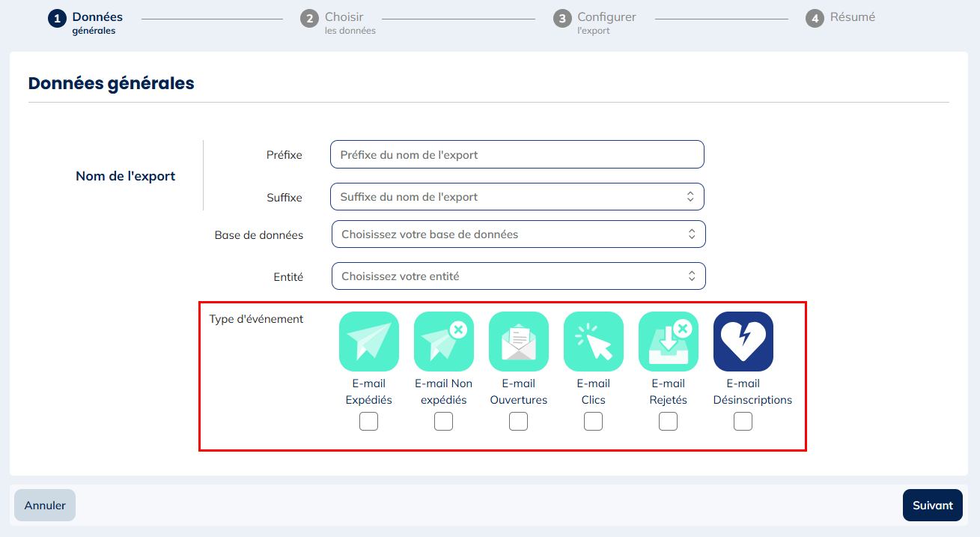The width and height of the screenshot is (980, 537).
Task: Tick the E-mail Expédiés checkbox
Action: [368, 422]
